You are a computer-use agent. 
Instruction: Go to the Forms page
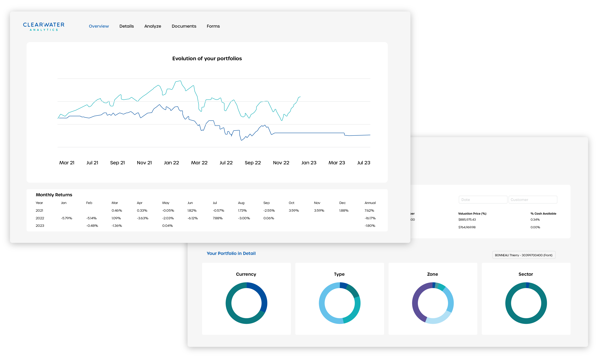pos(213,26)
